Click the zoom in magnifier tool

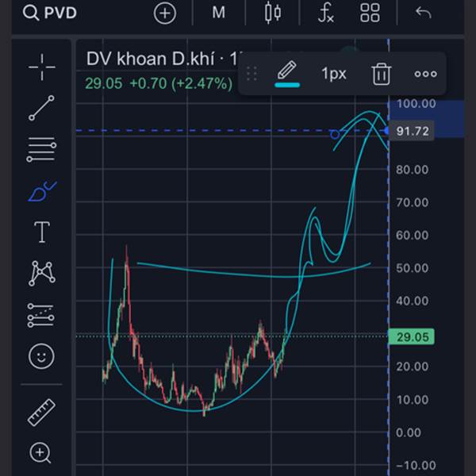point(41,453)
